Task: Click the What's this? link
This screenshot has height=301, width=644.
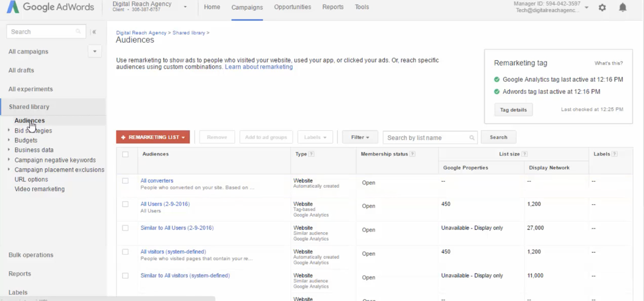Action: click(x=609, y=63)
